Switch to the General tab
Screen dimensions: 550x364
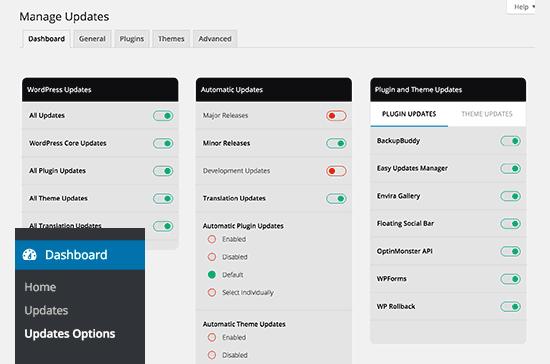(x=92, y=39)
